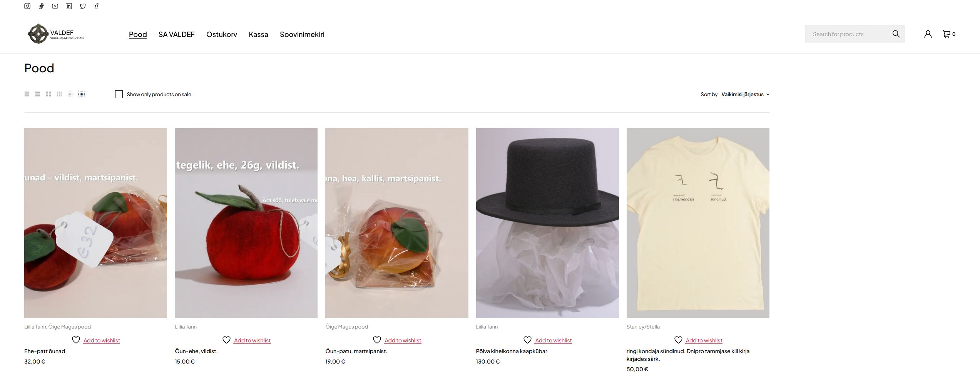Viewport: 980px width, 382px height.
Task: Open the 'Õun-patu, martsipanist.' product title
Action: 356,351
